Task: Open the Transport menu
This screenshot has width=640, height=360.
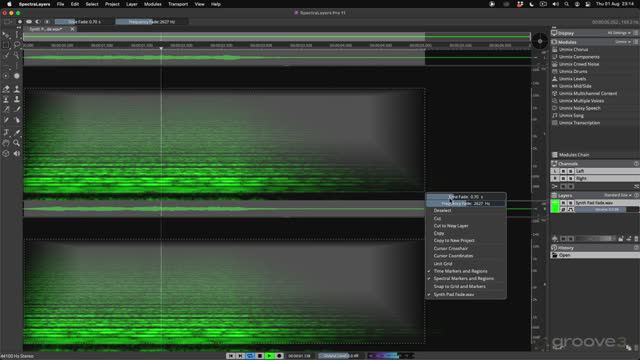Action: pos(178,4)
